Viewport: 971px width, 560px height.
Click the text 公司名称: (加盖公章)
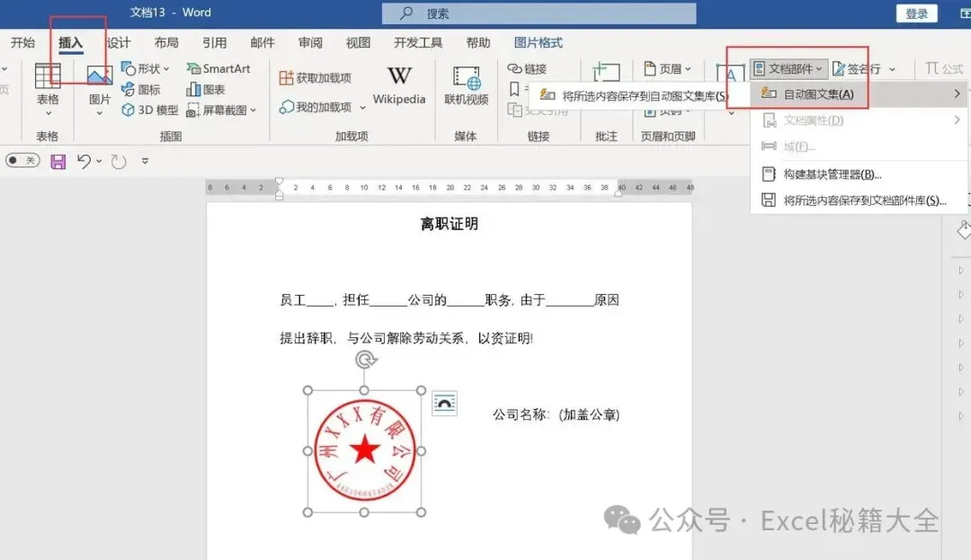coord(557,414)
